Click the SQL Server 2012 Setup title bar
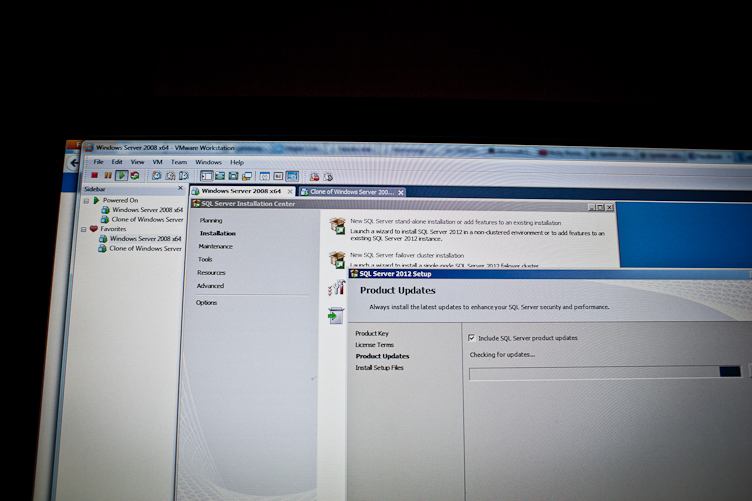752x501 pixels. pyautogui.click(x=550, y=274)
